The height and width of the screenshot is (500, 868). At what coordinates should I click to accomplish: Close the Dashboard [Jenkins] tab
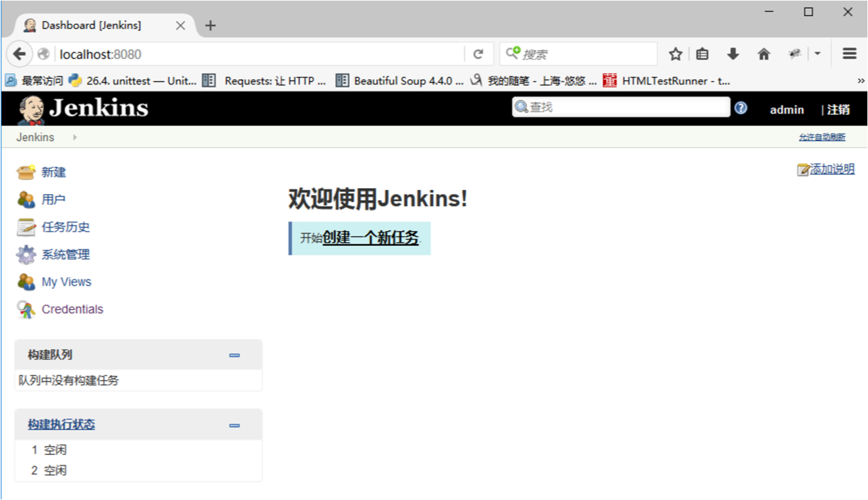point(180,26)
